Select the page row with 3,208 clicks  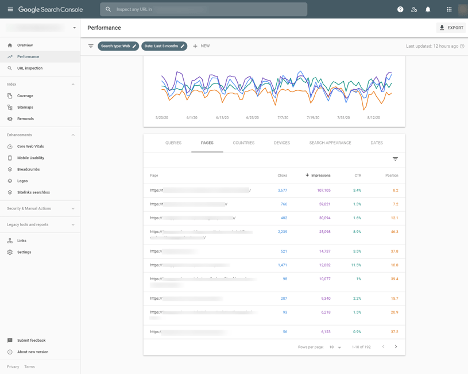[x=274, y=235]
